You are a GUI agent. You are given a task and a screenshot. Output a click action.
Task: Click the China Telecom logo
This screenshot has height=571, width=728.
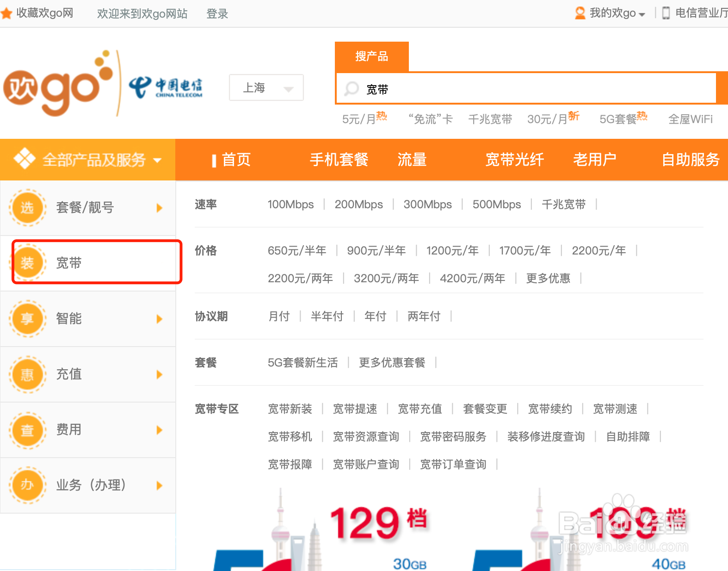coord(166,87)
